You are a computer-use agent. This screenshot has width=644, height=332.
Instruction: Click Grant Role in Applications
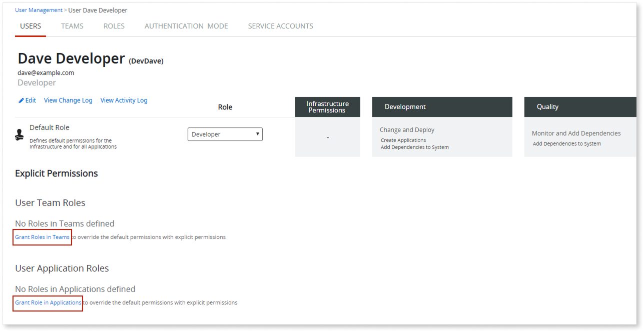click(47, 302)
